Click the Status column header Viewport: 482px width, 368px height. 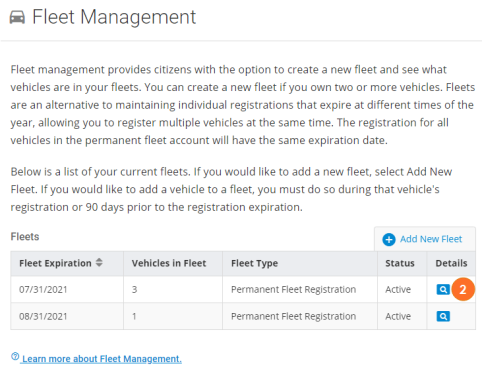[402, 263]
